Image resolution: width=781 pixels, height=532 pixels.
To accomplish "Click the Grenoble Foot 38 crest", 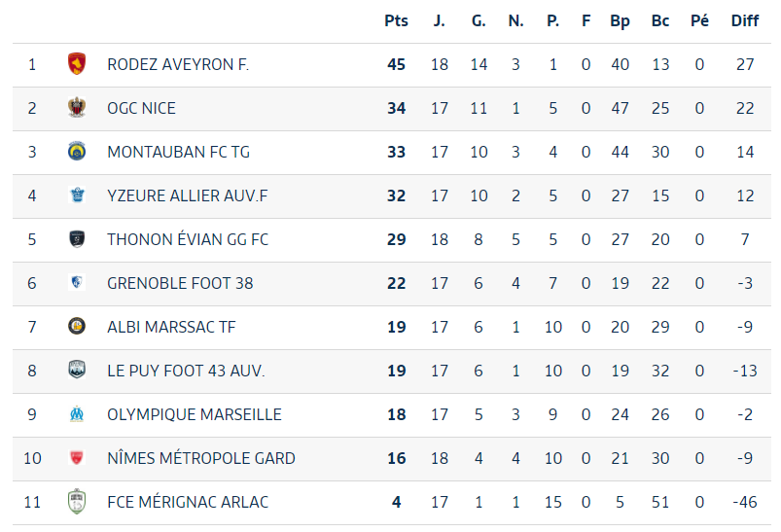I will (x=77, y=282).
